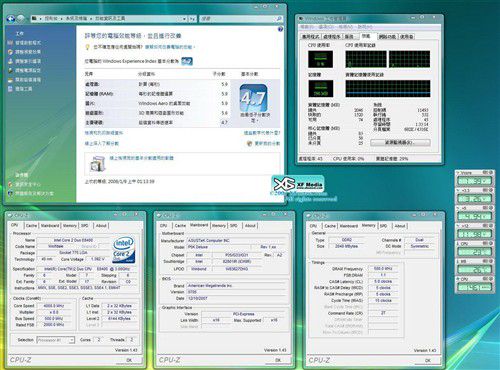Click the Vcore voltage monitor gadget display
This screenshot has width=500, height=370.
(474, 181)
